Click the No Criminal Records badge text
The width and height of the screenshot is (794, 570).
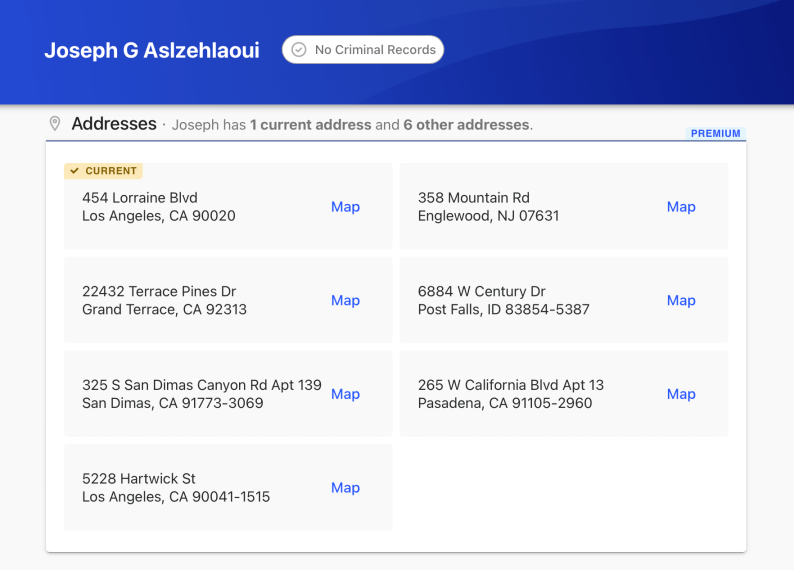pos(375,50)
